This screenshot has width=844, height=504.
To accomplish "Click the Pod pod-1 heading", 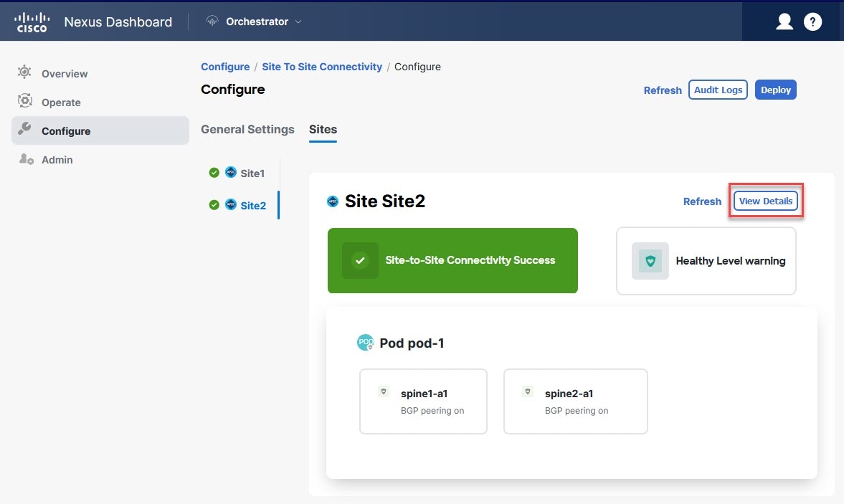I will 412,343.
